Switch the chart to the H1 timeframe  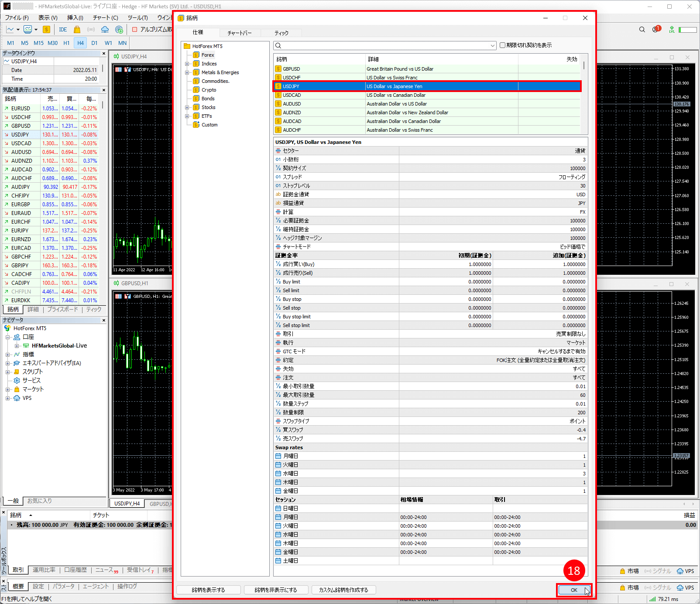point(66,43)
